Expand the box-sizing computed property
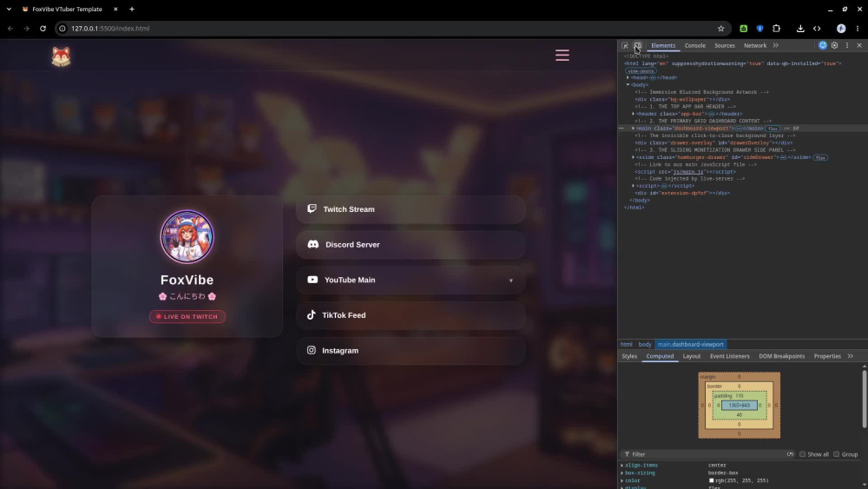The width and height of the screenshot is (868, 489). [x=622, y=473]
